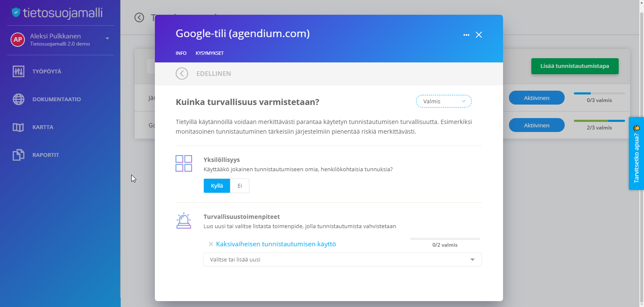Open the AP user avatar

(17, 40)
